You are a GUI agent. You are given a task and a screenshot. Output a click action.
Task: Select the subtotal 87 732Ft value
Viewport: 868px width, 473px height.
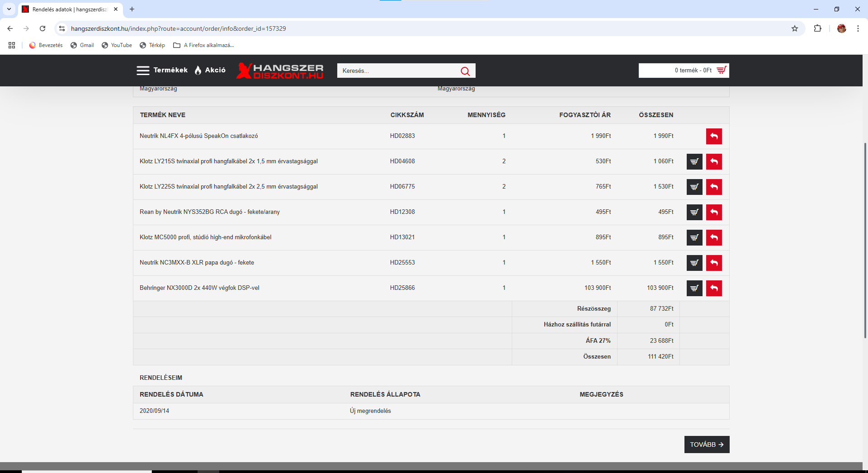tap(662, 309)
